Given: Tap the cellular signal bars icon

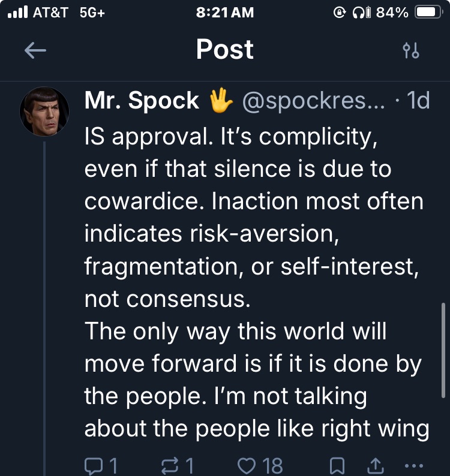Looking at the screenshot, I should pos(16,13).
